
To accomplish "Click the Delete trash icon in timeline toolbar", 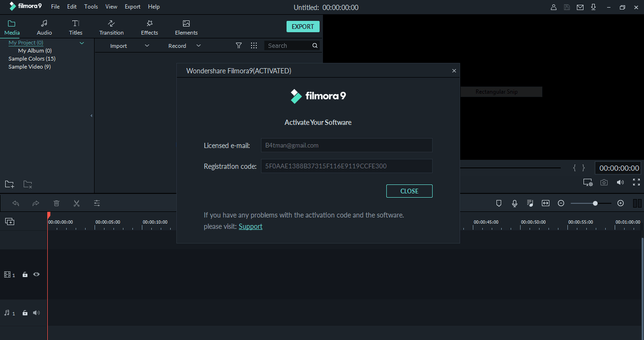I will tap(56, 203).
